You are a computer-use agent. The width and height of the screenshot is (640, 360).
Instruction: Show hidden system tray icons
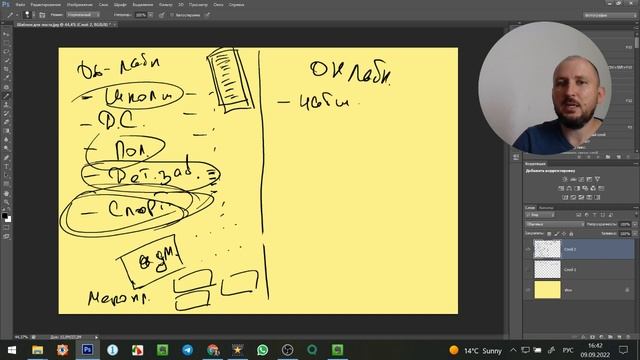513,350
